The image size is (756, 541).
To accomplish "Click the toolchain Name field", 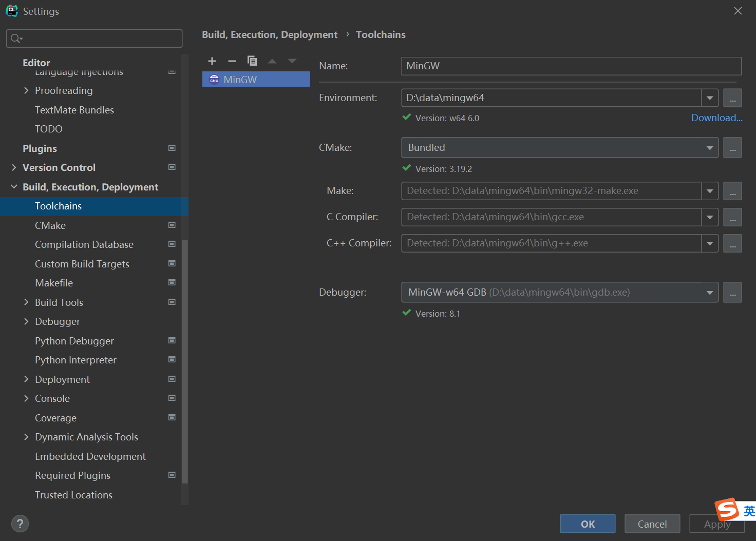I will coord(571,66).
